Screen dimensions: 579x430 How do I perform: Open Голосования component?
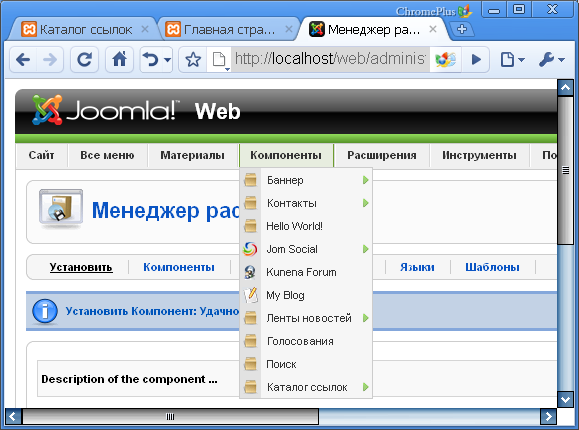coord(300,341)
